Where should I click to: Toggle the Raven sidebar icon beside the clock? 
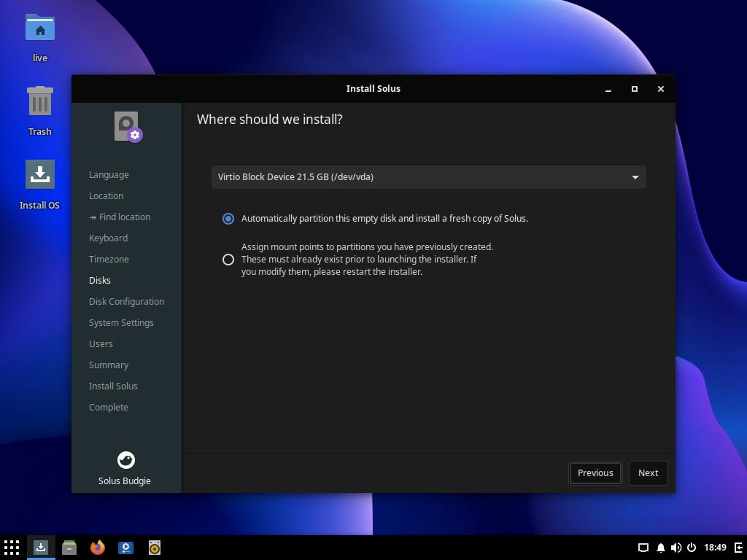(739, 548)
